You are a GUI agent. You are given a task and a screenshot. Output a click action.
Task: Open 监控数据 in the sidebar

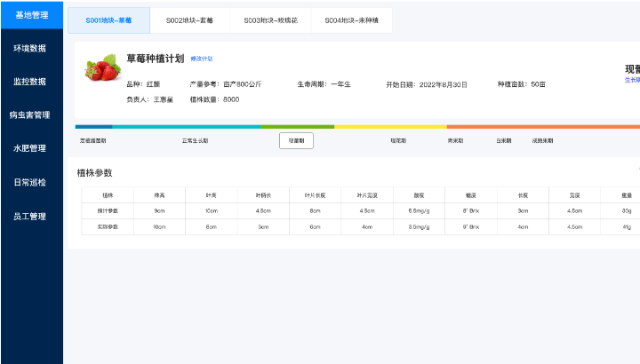[29, 82]
